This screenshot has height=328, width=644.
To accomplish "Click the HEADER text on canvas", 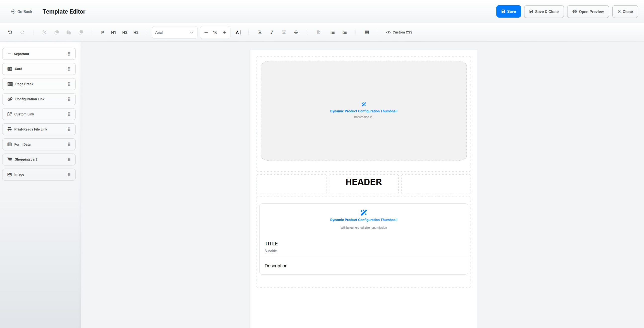I will pyautogui.click(x=364, y=182).
